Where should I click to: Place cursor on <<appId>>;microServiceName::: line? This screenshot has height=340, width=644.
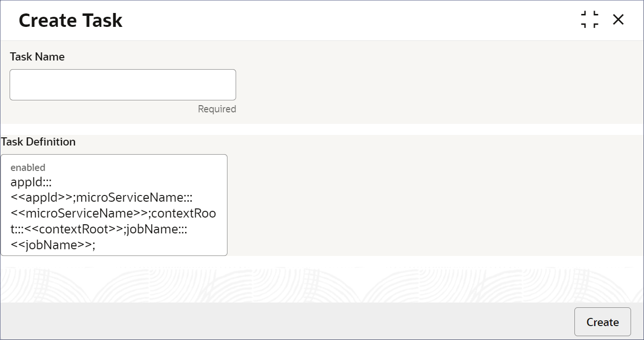[102, 198]
